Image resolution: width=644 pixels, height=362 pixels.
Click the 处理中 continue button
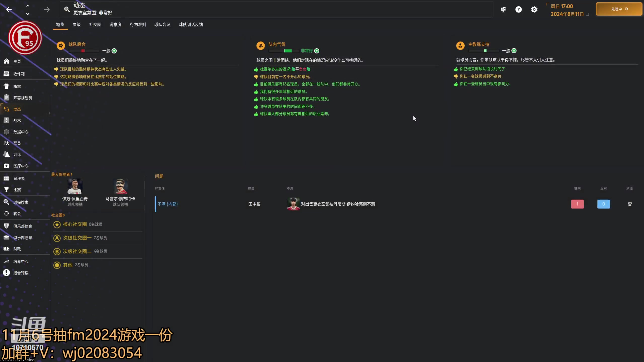pos(619,9)
